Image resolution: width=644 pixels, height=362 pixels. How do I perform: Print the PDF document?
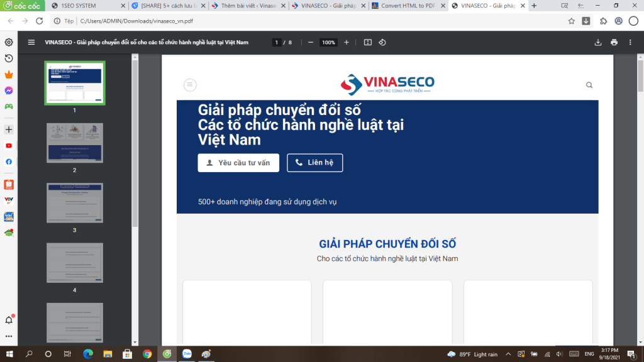[614, 42]
